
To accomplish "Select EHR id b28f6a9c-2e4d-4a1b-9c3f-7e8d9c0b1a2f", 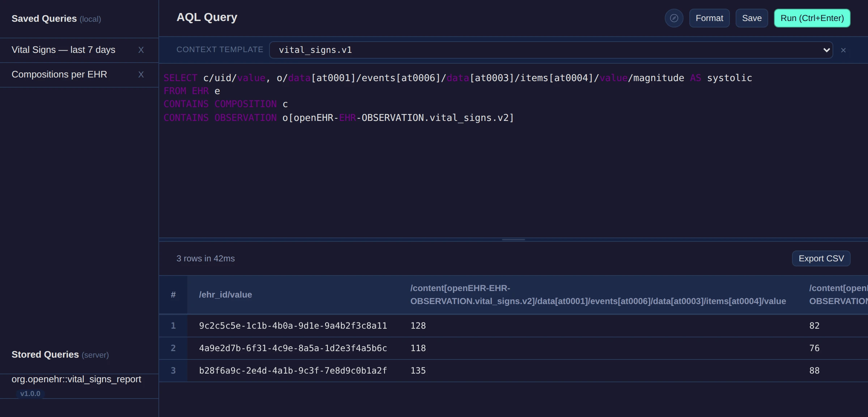I will [293, 371].
